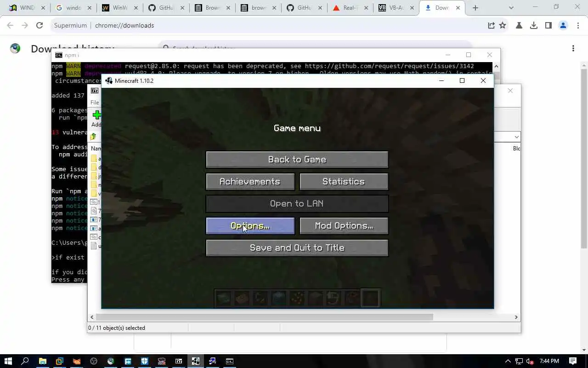
Task: Open Minecraft Statistics screen
Action: 344,182
